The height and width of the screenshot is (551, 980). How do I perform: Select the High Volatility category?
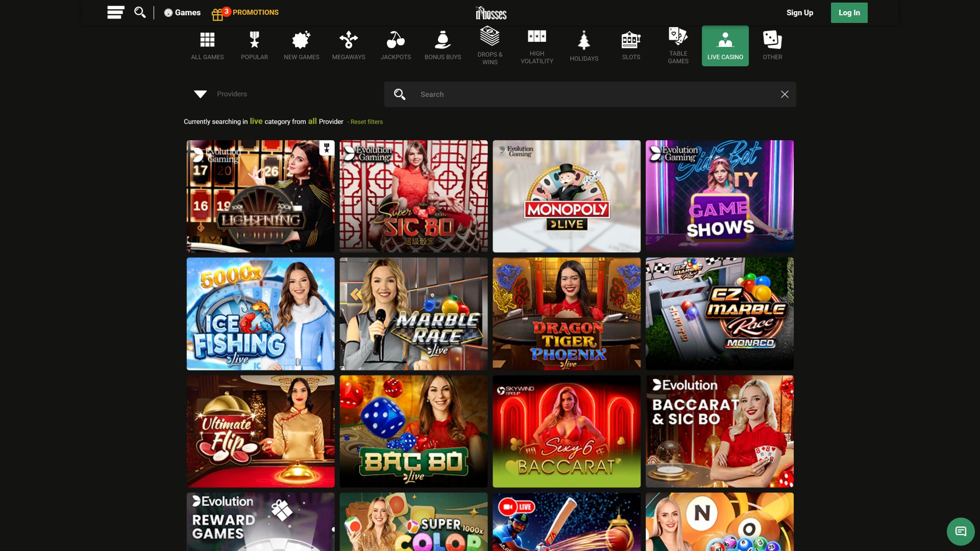pos(537,46)
